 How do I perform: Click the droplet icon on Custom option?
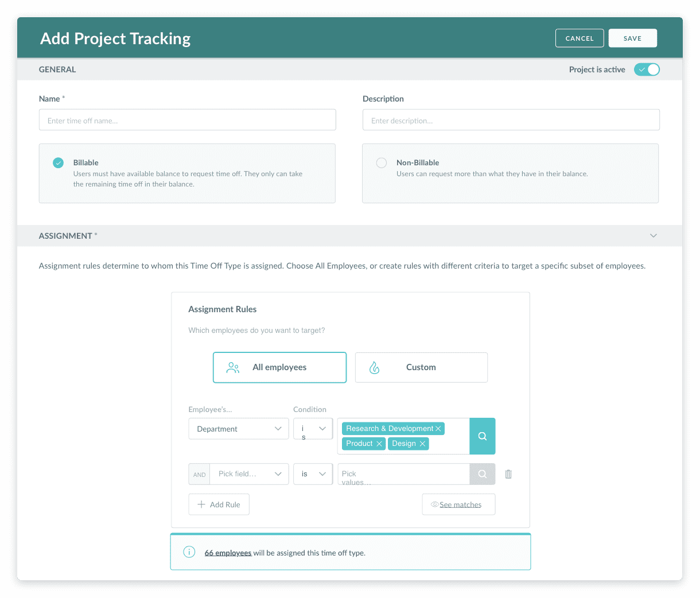(374, 367)
